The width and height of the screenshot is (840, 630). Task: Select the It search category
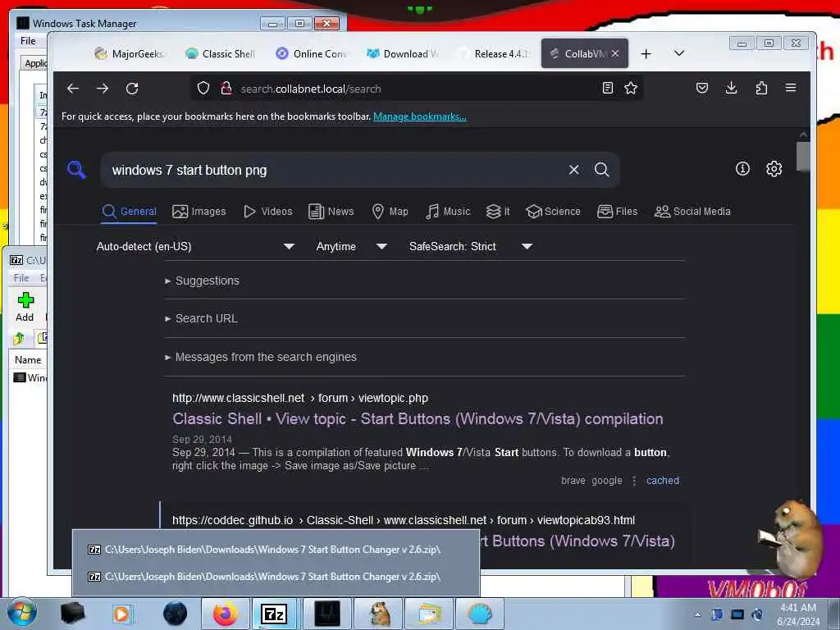(x=498, y=212)
